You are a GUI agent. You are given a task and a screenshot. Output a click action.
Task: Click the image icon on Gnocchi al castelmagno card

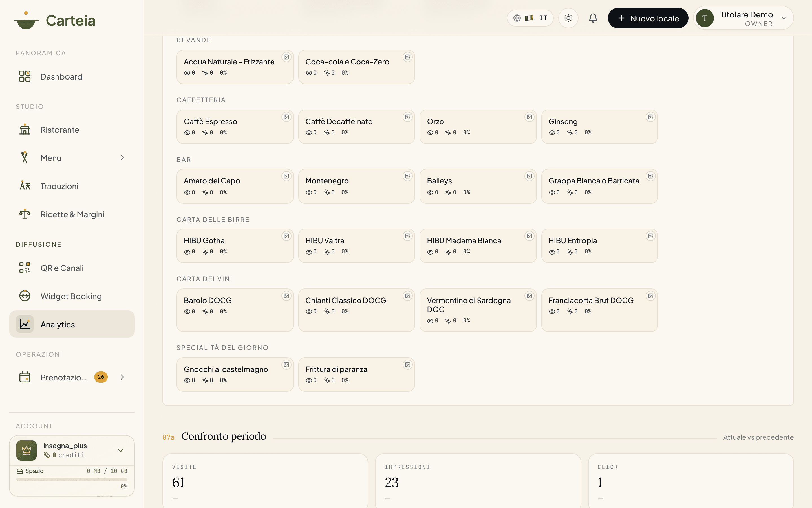click(x=286, y=365)
